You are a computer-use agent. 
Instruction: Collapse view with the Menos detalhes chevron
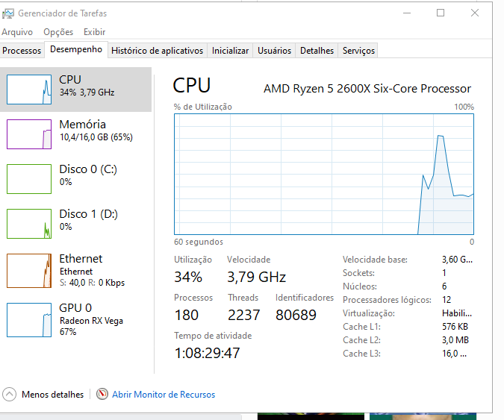click(9, 395)
